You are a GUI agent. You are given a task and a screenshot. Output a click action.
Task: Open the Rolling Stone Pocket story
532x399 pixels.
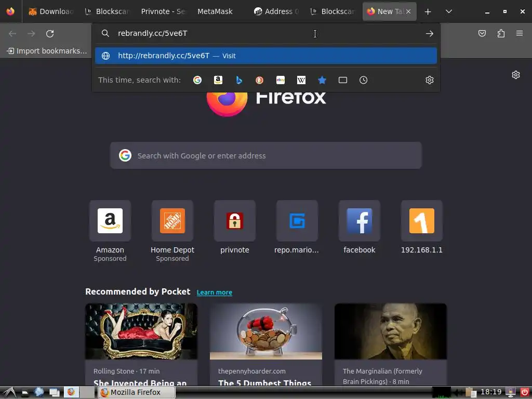click(x=141, y=344)
